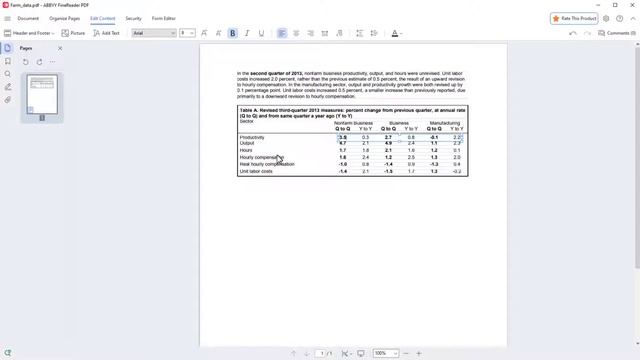Open the 100% zoom level dropdown

(386, 353)
